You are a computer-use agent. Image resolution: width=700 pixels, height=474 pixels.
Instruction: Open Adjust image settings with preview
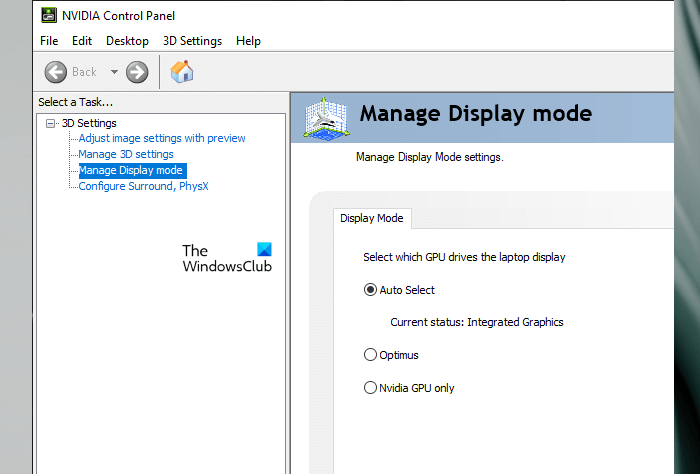coord(162,138)
